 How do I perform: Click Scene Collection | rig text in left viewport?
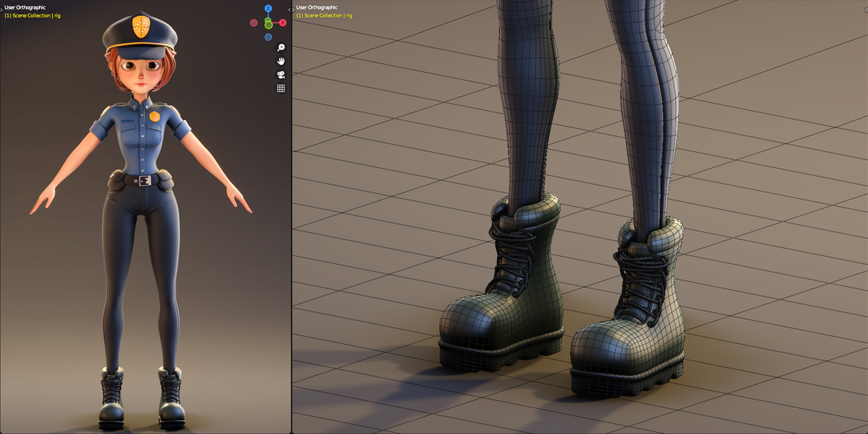37,15
